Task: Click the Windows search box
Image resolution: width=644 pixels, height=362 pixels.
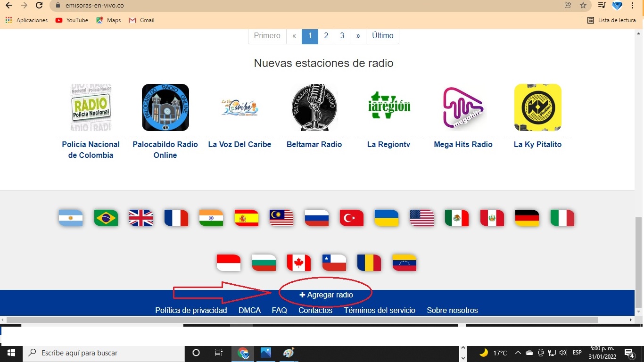Action: (x=104, y=353)
